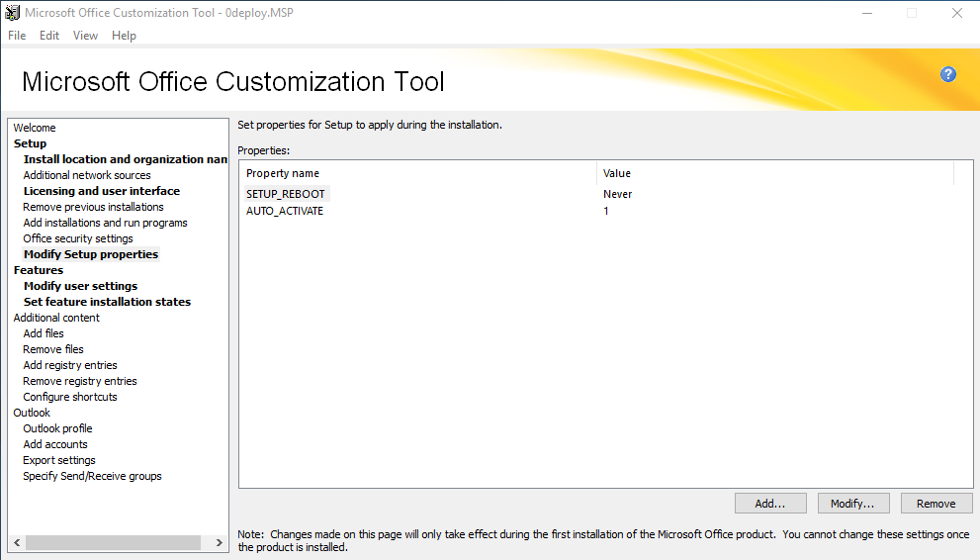Open Add installations and run programs
Viewport: 980px width, 560px height.
click(x=105, y=223)
